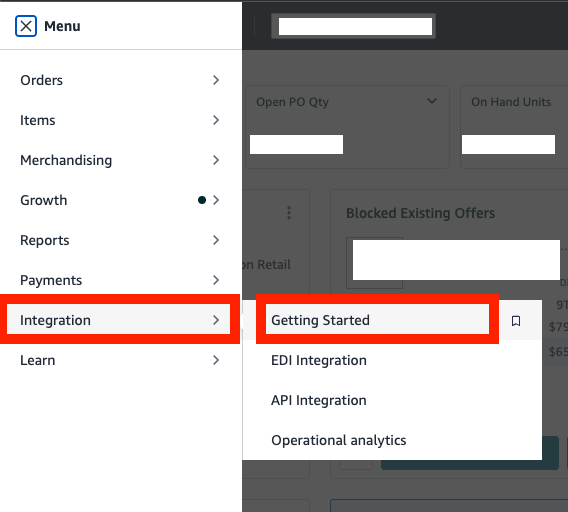Expand the Reports submenu chevron
Viewport: 568px width, 512px height.
point(216,240)
